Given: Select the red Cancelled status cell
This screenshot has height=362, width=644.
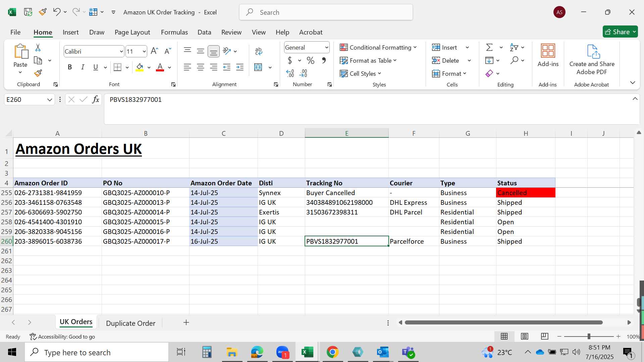Looking at the screenshot, I should 526,193.
